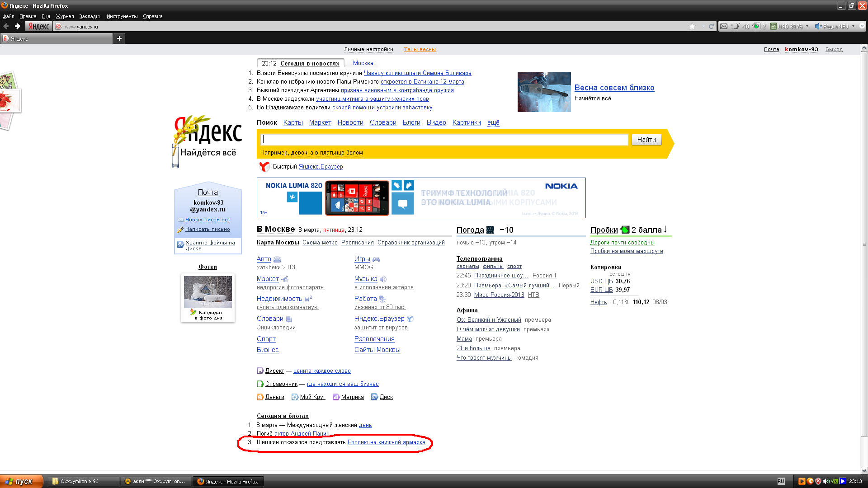
Task: Click the USD rate chart icon in toolbar
Action: tap(774, 26)
